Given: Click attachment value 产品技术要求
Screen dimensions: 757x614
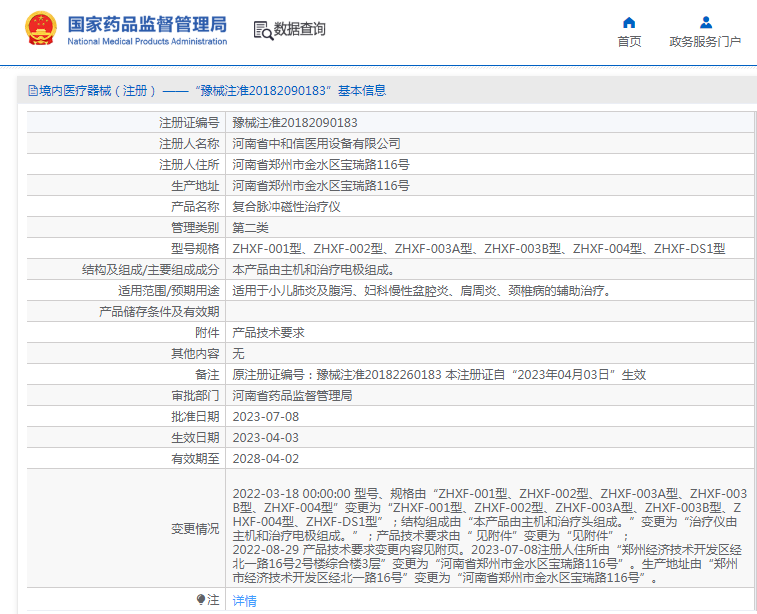Looking at the screenshot, I should (268, 333).
